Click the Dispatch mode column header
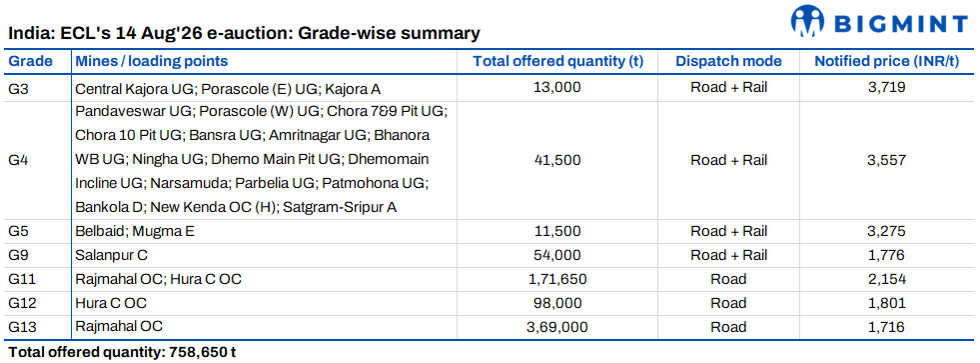The image size is (980, 363). 728,61
